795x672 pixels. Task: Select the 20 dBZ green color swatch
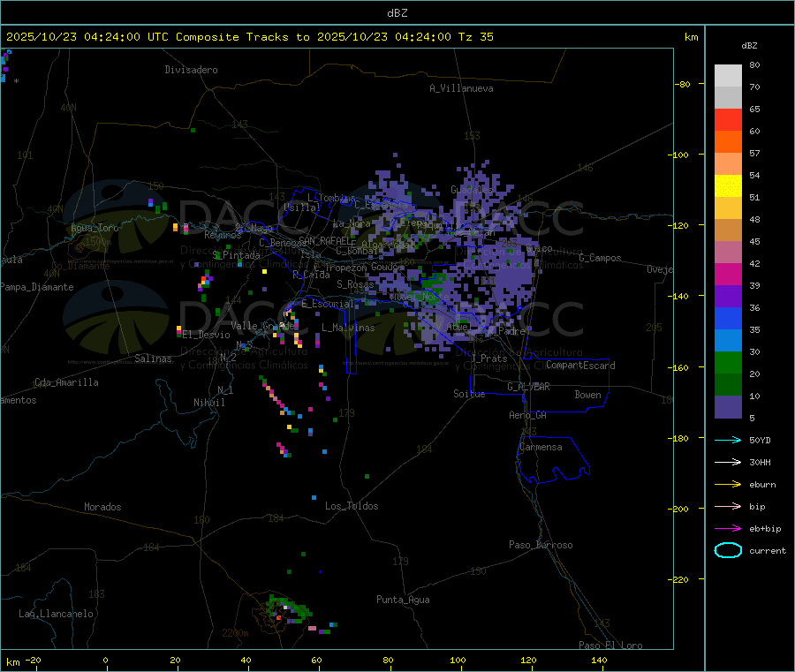point(728,362)
